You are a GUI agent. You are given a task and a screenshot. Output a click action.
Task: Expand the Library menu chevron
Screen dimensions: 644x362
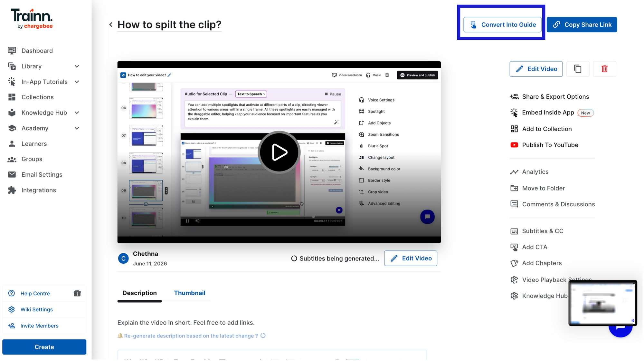click(77, 66)
